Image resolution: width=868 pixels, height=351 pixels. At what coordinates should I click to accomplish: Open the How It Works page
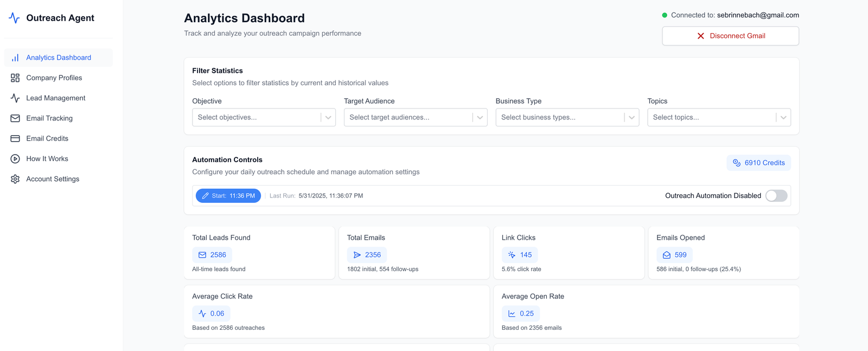click(x=59, y=159)
